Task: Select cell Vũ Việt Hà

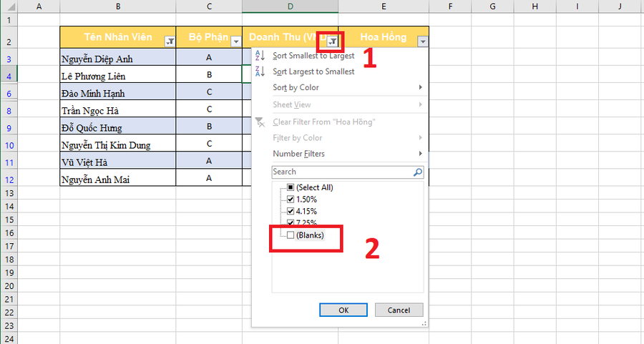Action: coord(118,160)
